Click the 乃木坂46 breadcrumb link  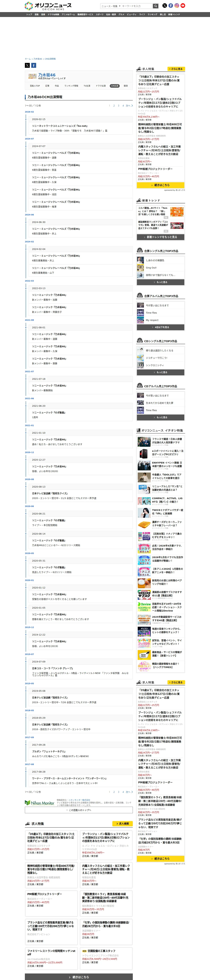click(38, 59)
